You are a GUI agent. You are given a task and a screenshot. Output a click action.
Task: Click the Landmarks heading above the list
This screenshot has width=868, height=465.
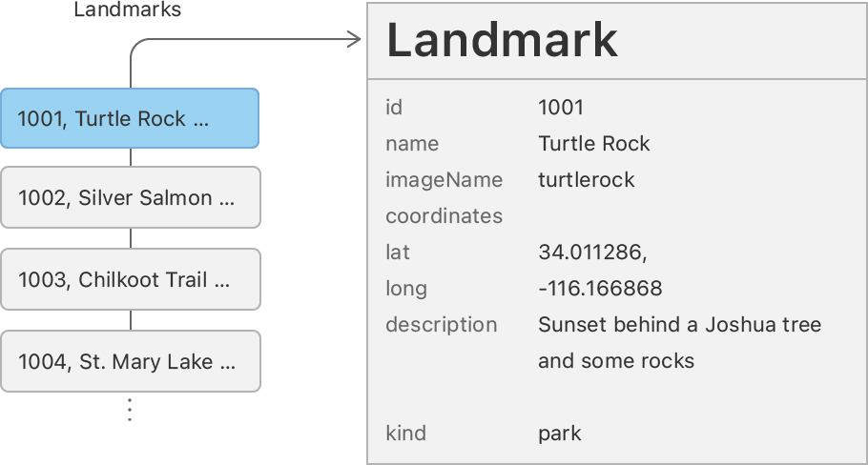127,10
